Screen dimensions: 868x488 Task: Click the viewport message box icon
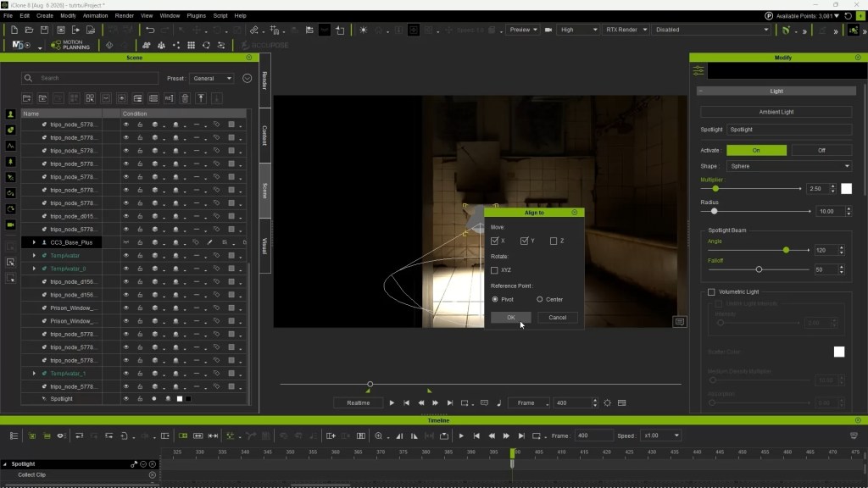tap(680, 322)
